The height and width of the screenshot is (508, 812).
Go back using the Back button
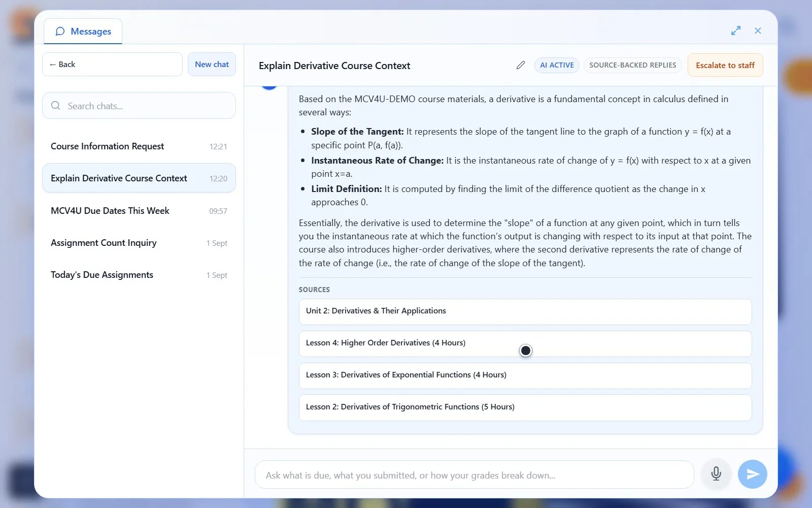click(x=112, y=65)
